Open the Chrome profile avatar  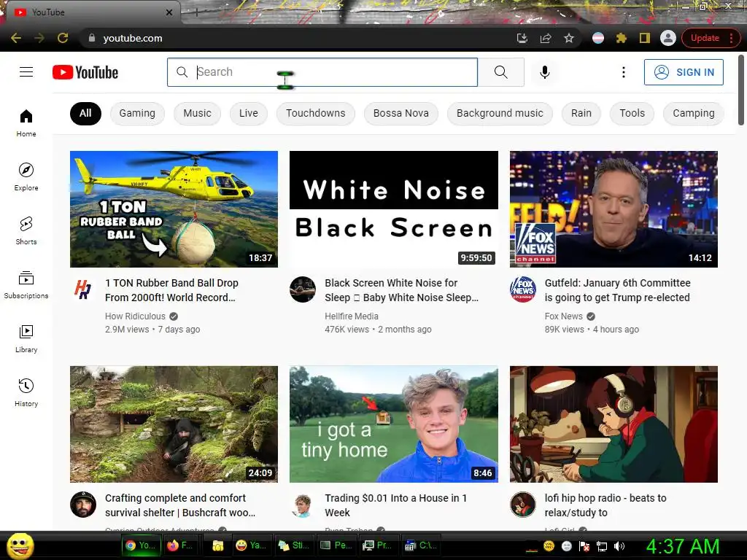click(668, 38)
